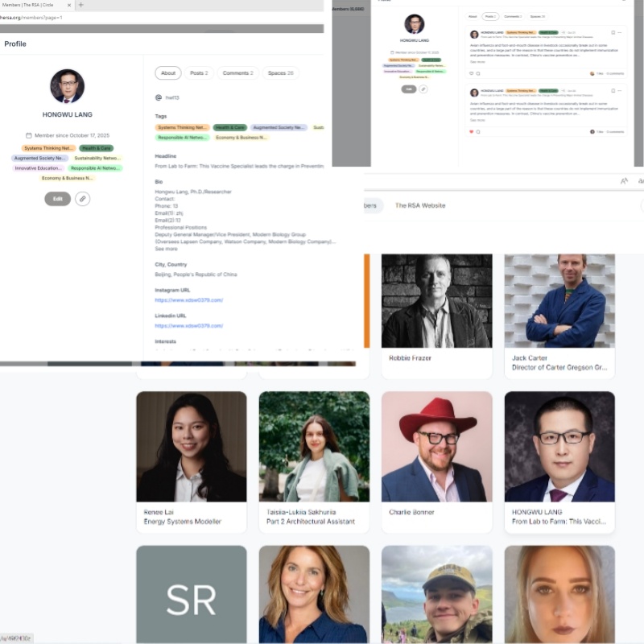The width and height of the screenshot is (644, 644).
Task: Close the Members | The RSA browser tab
Action: (68, 5)
